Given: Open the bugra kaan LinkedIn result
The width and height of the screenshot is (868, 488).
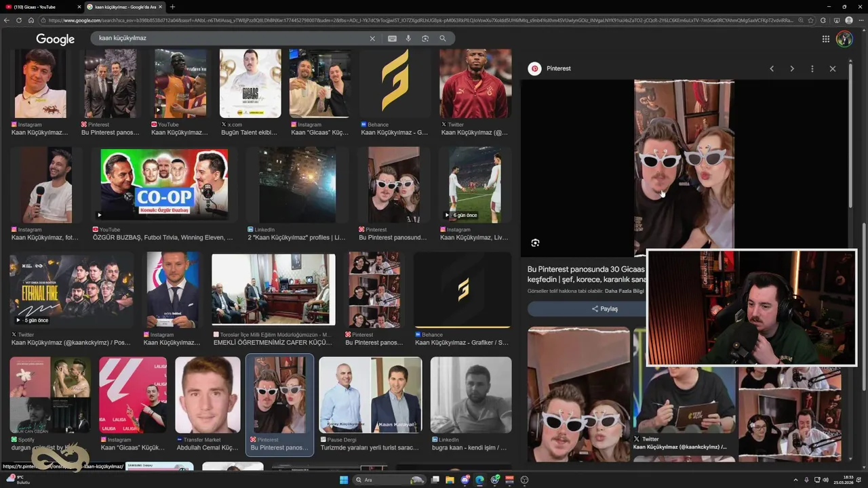Looking at the screenshot, I should [471, 395].
